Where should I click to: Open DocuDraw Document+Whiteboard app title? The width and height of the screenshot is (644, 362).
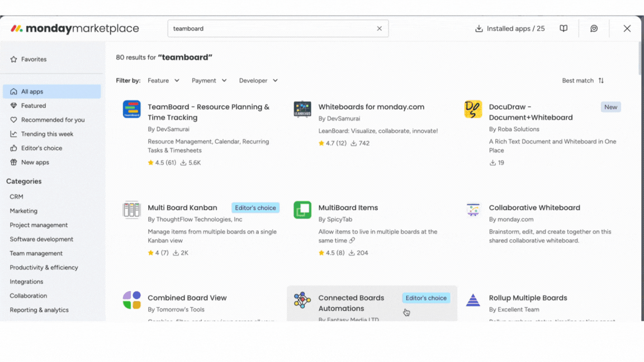[x=531, y=112]
